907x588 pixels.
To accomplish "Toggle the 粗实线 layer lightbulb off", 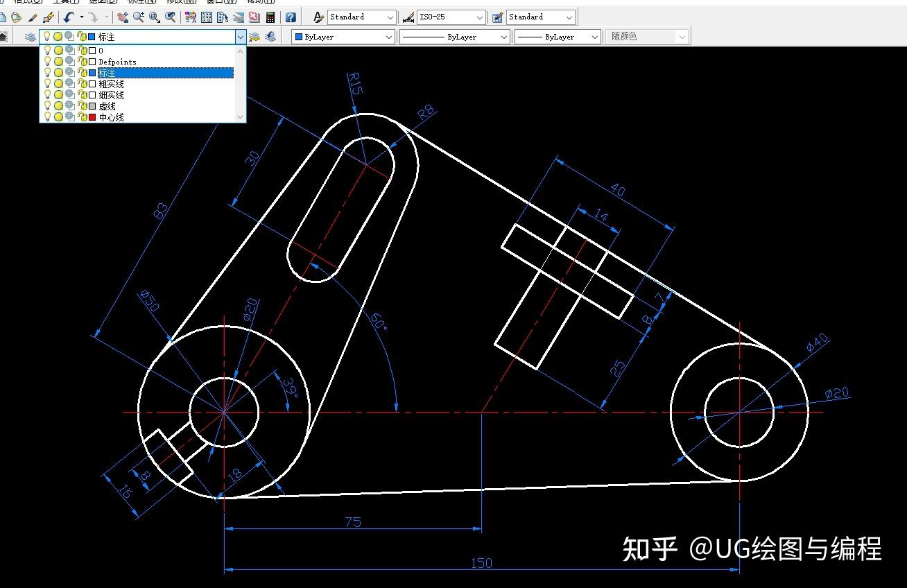I will (47, 84).
